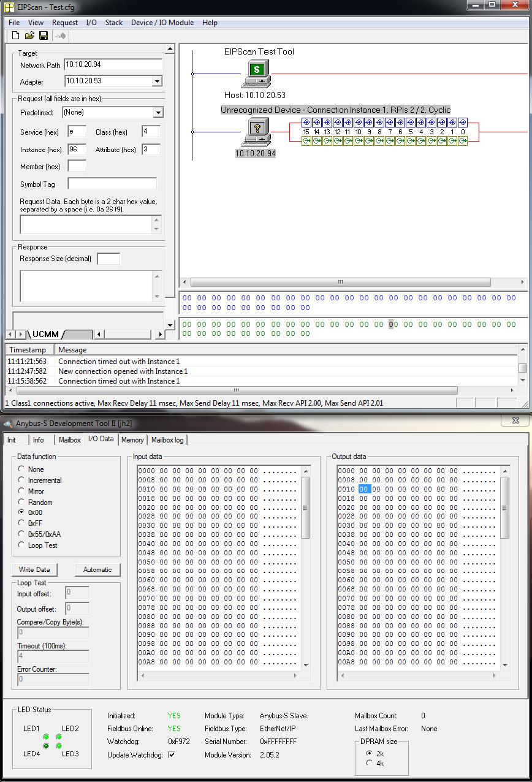Select the EIPScan Test Tool host computer icon
532x782 pixels.
coord(256,74)
